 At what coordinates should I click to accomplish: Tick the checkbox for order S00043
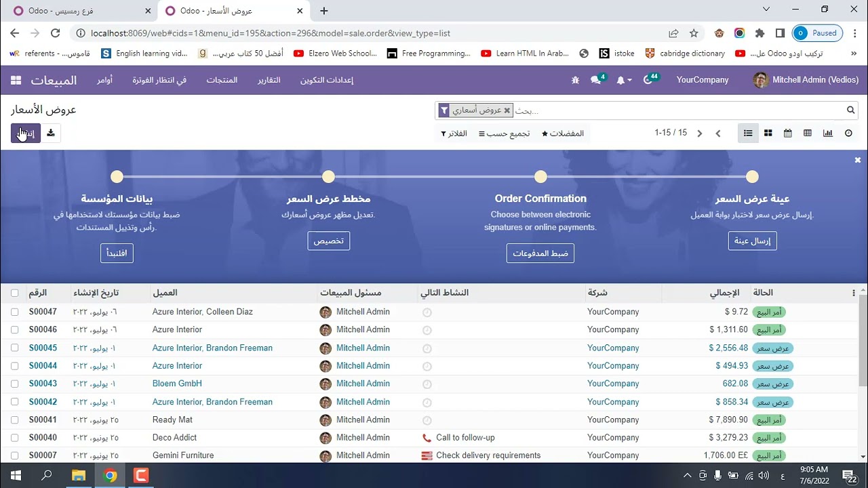point(14,384)
